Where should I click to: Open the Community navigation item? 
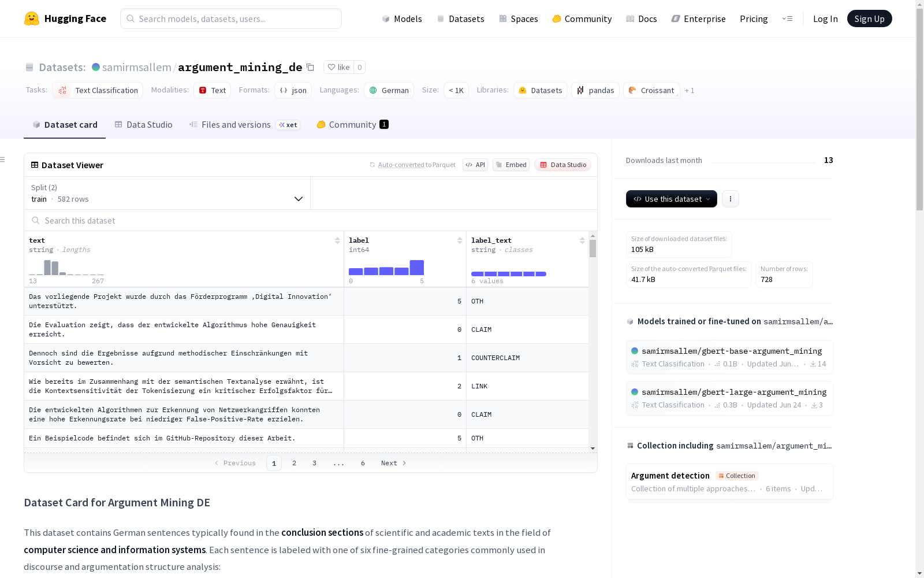click(582, 18)
